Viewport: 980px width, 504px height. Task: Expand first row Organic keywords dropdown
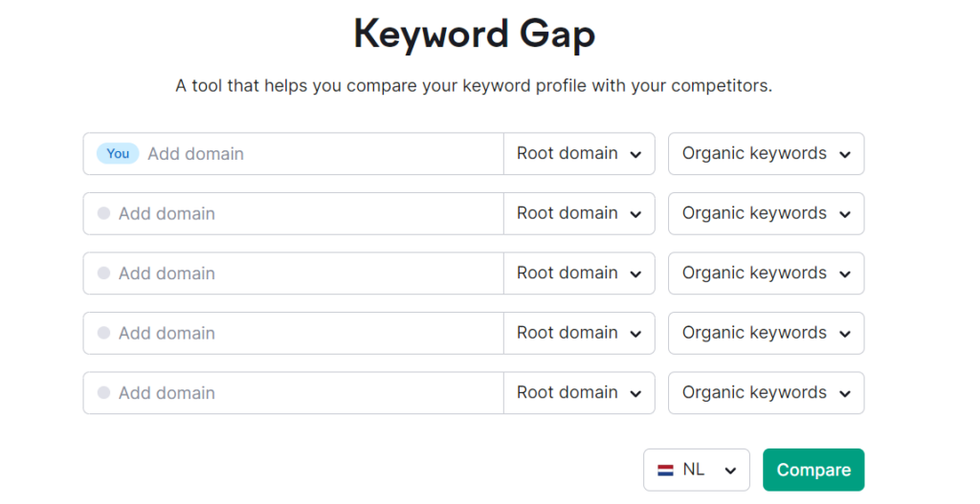pos(766,154)
